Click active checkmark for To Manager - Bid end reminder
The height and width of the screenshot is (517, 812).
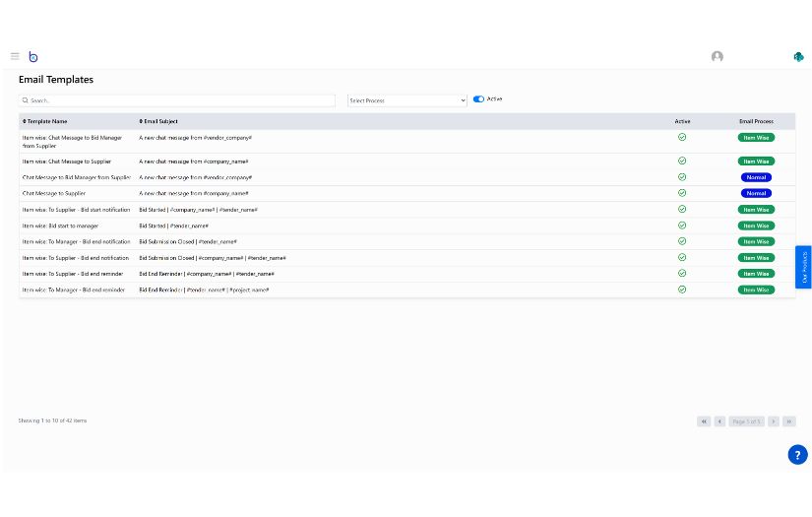pyautogui.click(x=682, y=290)
